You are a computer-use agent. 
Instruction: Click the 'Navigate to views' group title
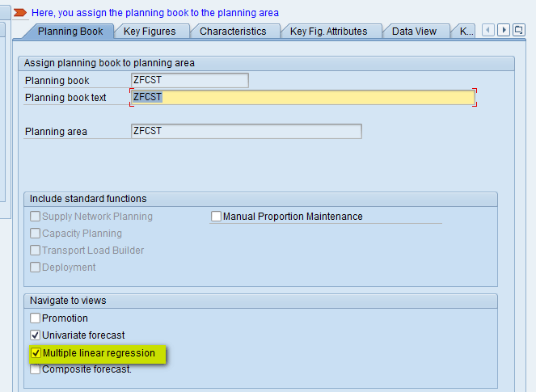pos(68,301)
